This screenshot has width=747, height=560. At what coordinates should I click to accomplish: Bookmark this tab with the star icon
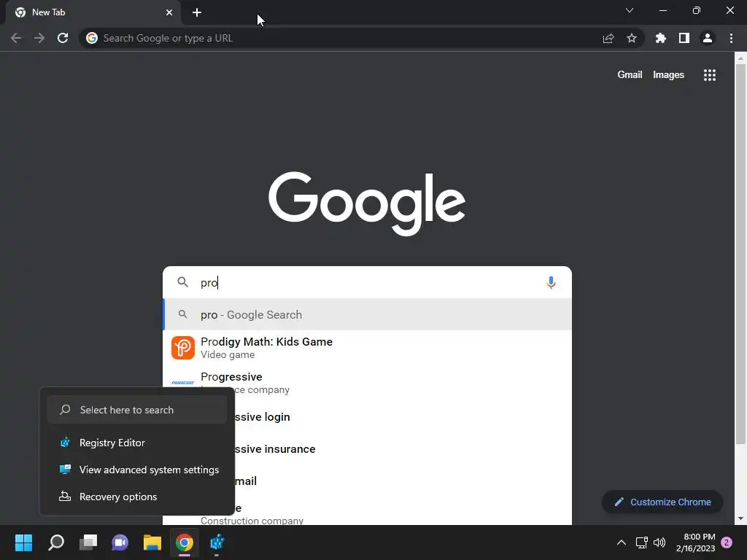coord(632,38)
